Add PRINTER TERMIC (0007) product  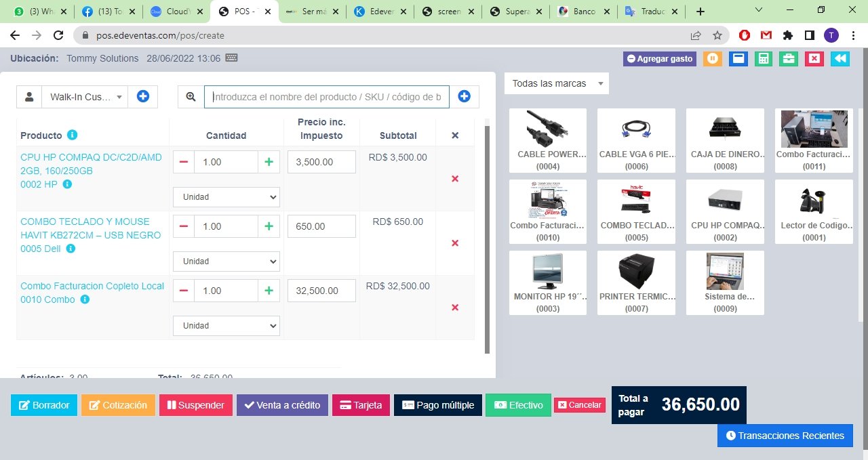point(636,283)
